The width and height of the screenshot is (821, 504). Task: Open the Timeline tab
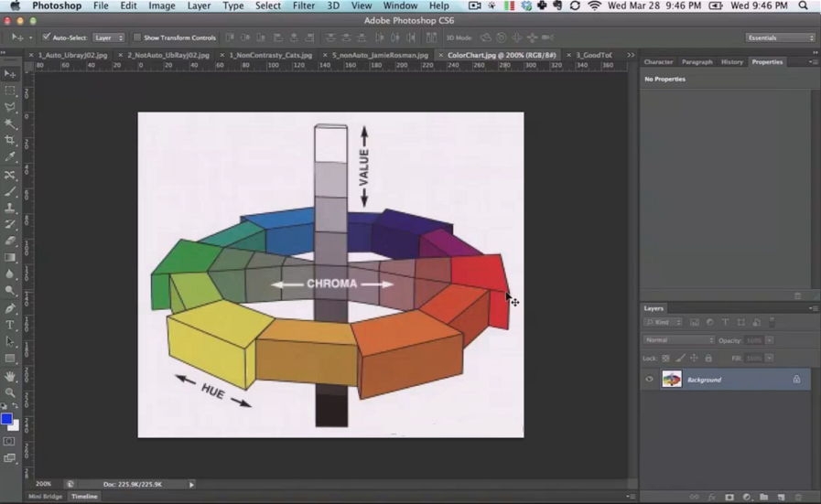84,496
